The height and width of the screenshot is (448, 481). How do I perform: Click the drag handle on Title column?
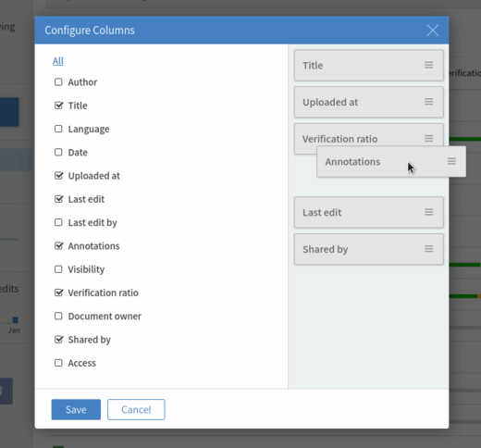tap(428, 65)
